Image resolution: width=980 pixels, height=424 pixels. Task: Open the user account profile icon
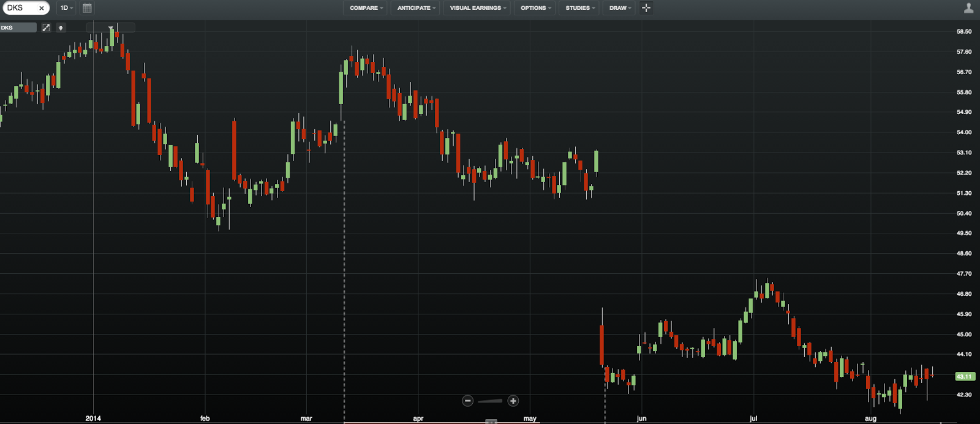coord(968,8)
